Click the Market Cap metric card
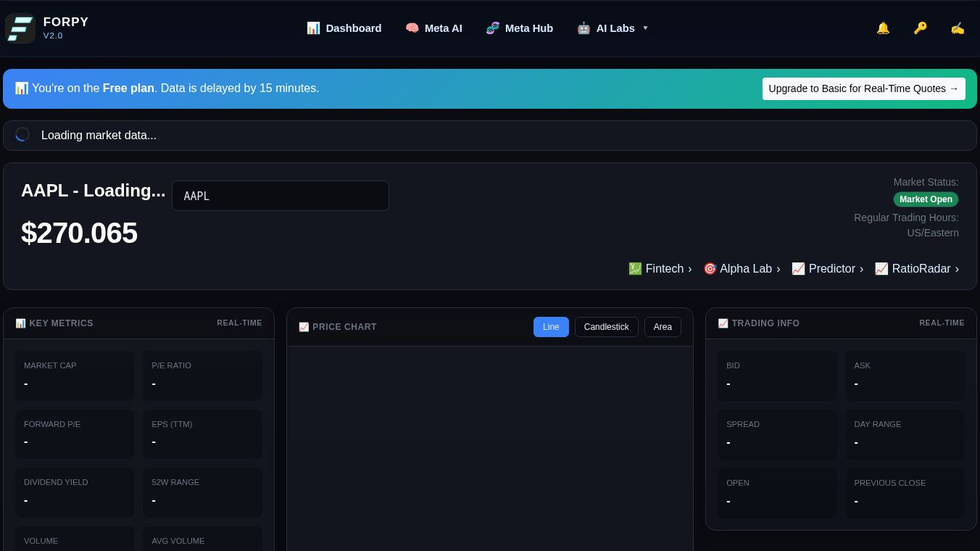This screenshot has width=980, height=551. pos(75,376)
